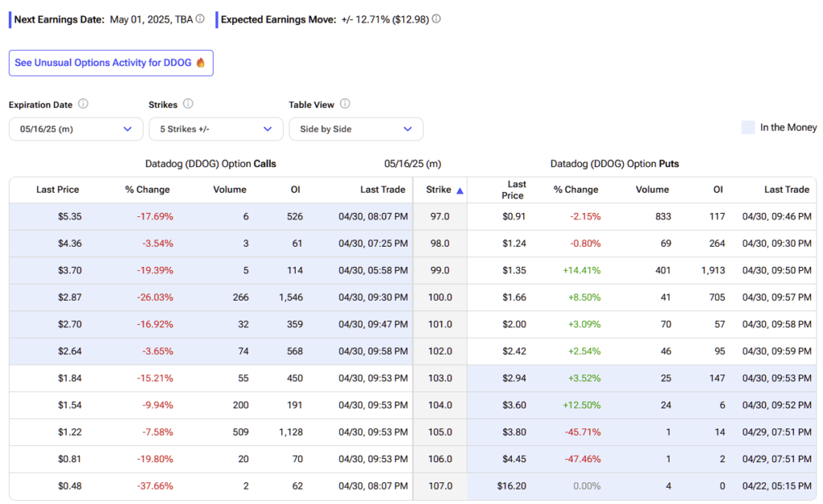Click put last price $2.94
Screen dimensions: 823x504
pyautogui.click(x=514, y=379)
